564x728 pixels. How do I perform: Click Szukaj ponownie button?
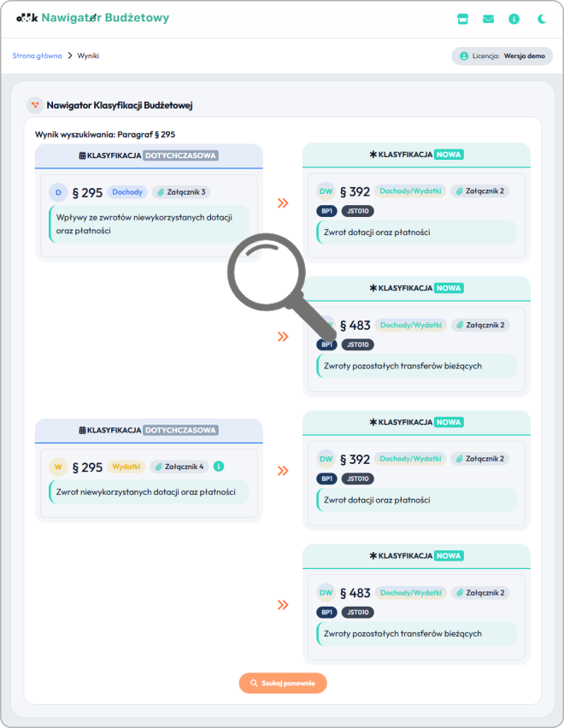(x=283, y=683)
